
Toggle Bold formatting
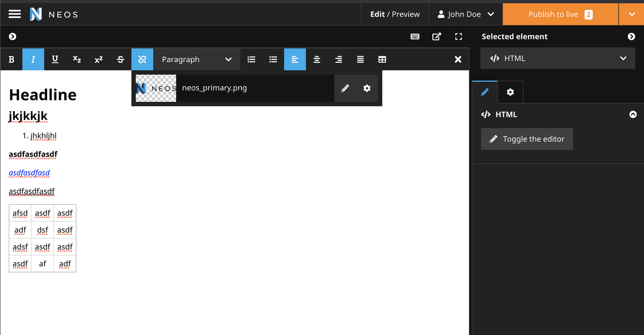click(x=11, y=59)
